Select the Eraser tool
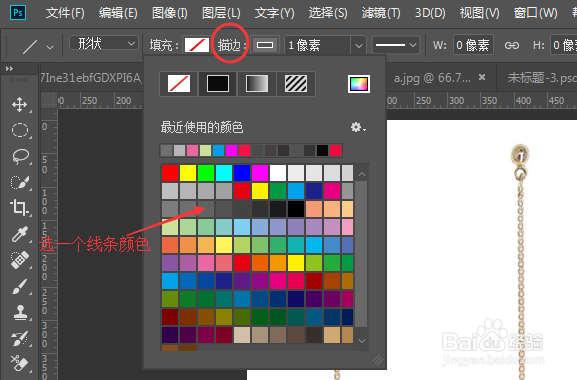Viewport: 577px width, 380px height. pos(19,363)
